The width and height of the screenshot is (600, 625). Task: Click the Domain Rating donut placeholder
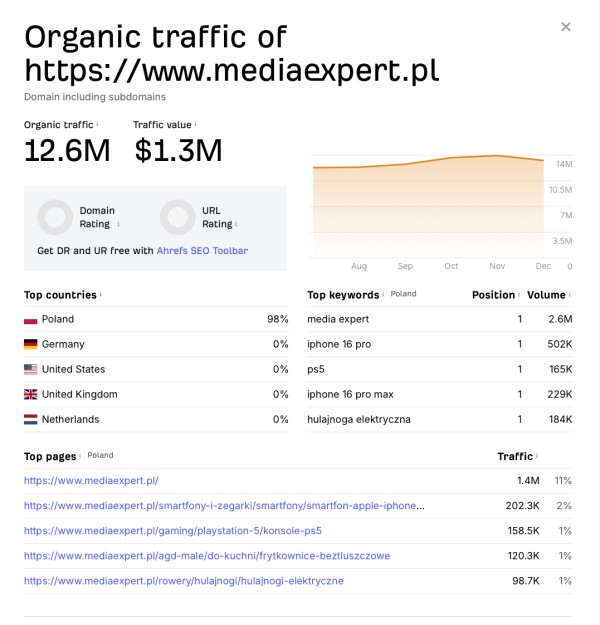[55, 217]
